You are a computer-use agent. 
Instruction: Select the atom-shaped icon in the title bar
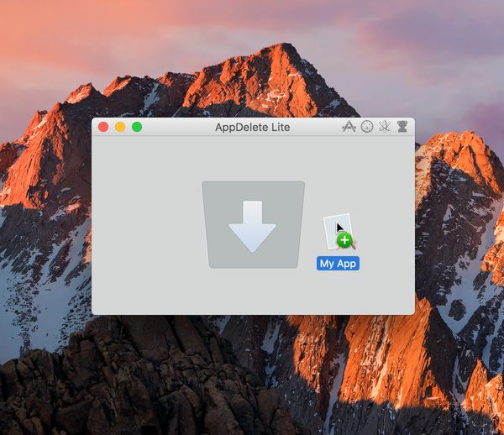tap(385, 127)
